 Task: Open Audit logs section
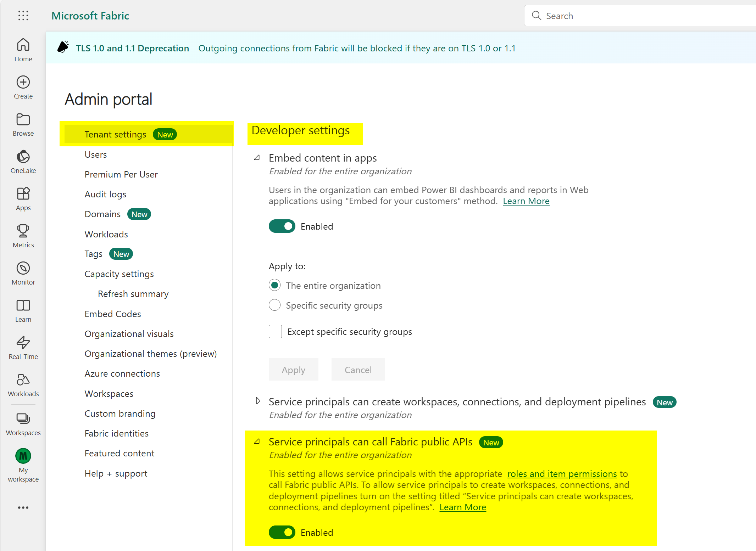tap(105, 194)
